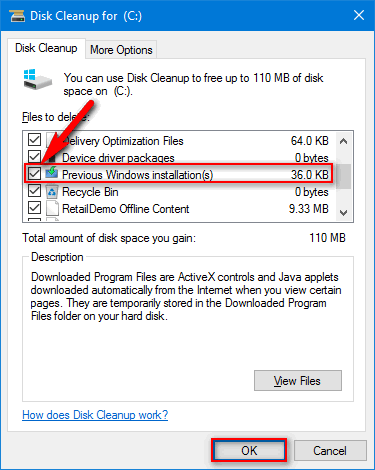The image size is (375, 470).
Task: Click the file list scrollbar thumb
Action: (x=343, y=176)
